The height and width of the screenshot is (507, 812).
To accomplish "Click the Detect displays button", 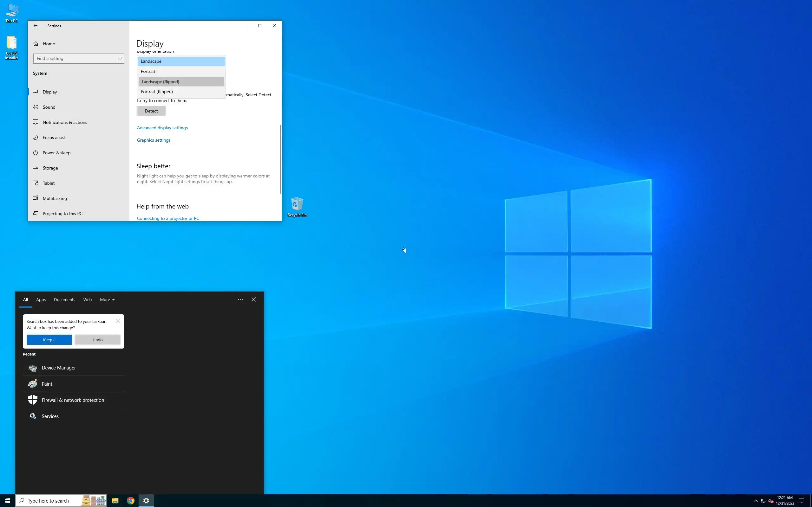I will pyautogui.click(x=151, y=111).
